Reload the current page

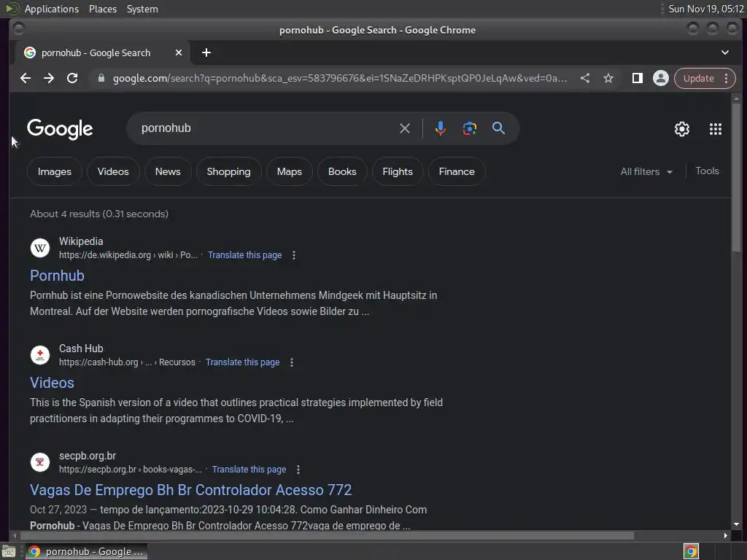[72, 78]
